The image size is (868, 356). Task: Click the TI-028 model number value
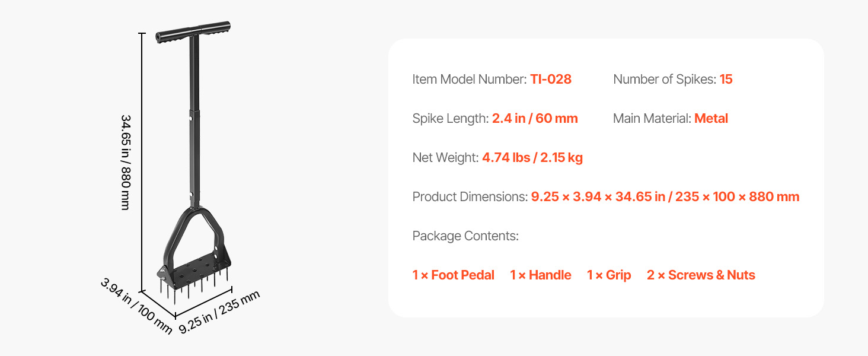(x=551, y=80)
